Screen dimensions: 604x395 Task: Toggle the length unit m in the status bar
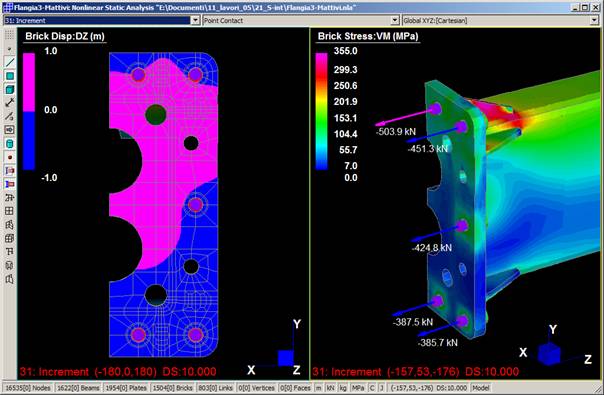point(319,388)
